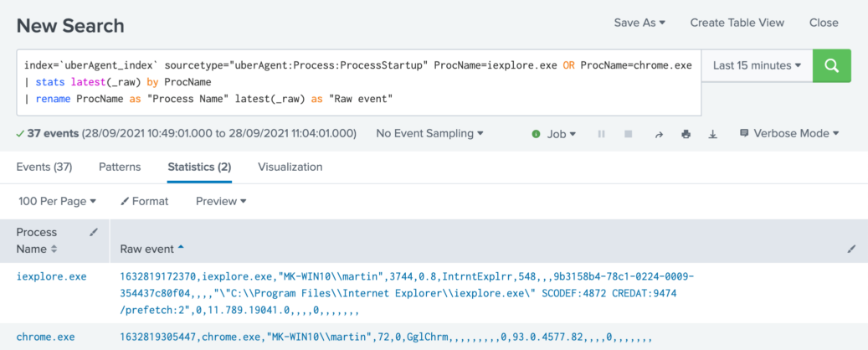Pause the search job

point(600,134)
